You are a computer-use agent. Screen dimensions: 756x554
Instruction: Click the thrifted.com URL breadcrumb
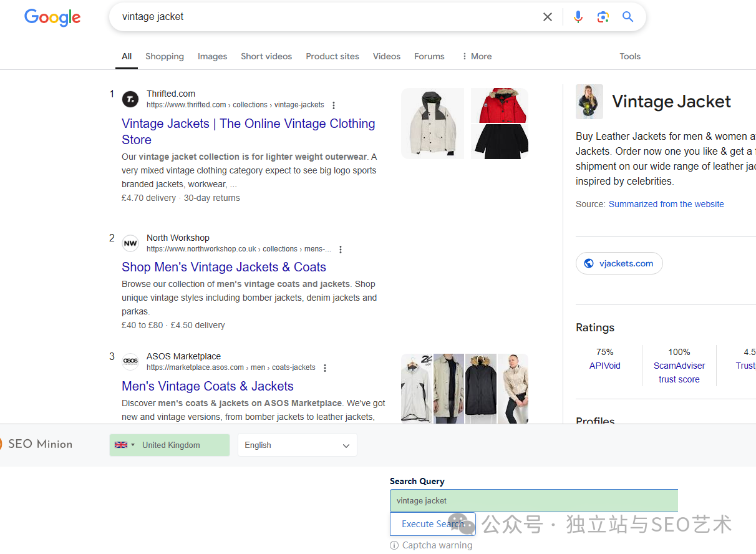(235, 105)
